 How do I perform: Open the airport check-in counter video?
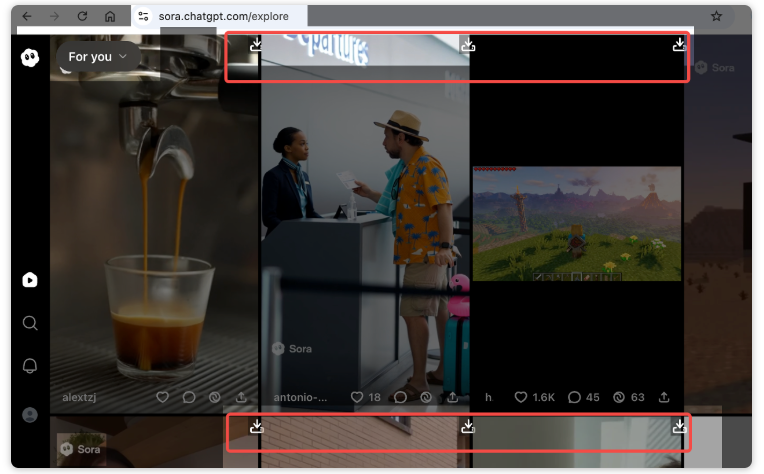point(365,224)
